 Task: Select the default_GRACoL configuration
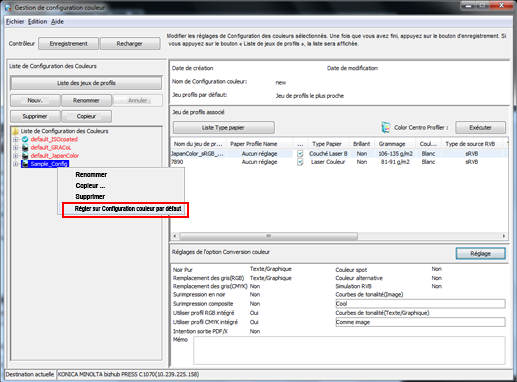pos(51,147)
